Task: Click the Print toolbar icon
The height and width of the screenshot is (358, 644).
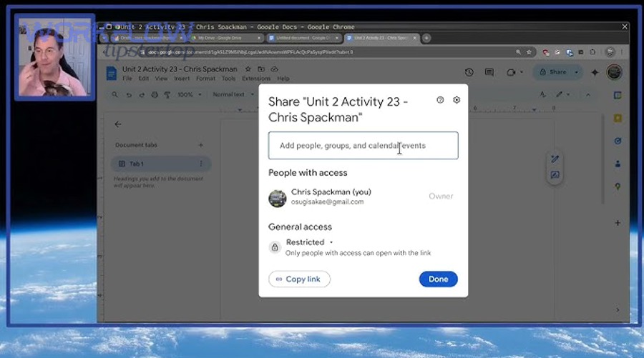Action: point(155,95)
